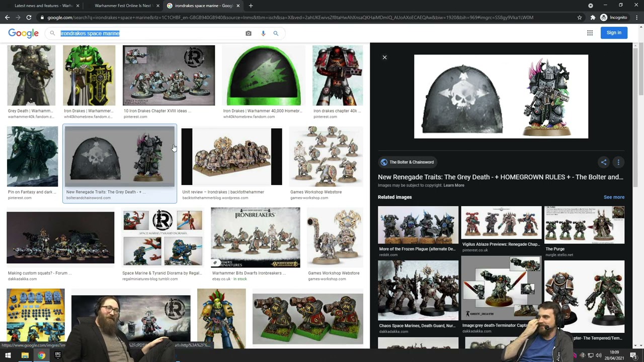Screen dimensions: 644x362
Task: Switch to 'Latest news and features' tab
Action: click(43, 6)
